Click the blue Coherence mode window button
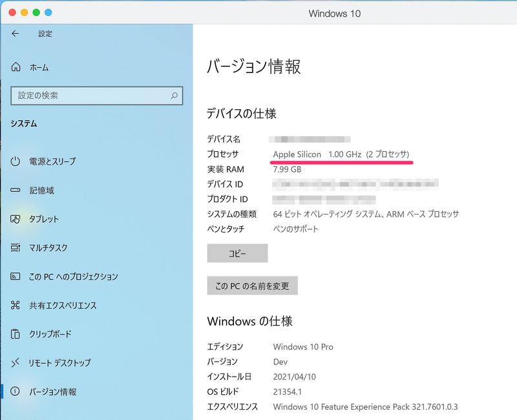Image resolution: width=517 pixels, height=420 pixels. point(48,12)
